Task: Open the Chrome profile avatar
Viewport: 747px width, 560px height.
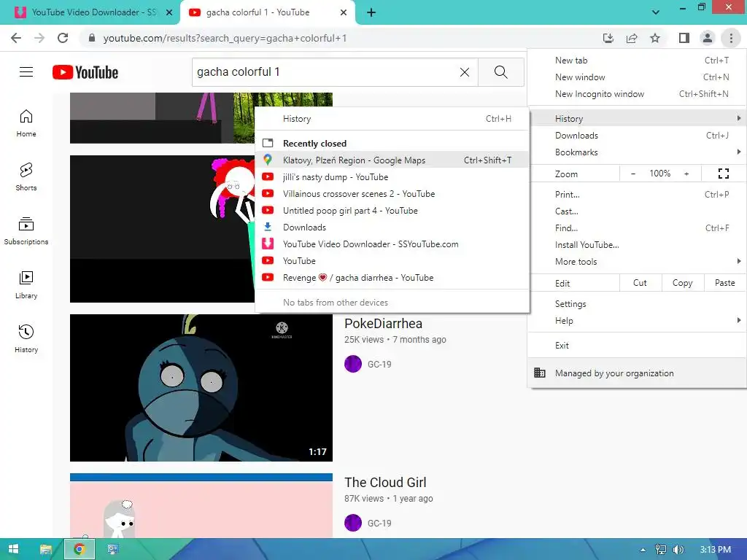Action: click(x=708, y=38)
